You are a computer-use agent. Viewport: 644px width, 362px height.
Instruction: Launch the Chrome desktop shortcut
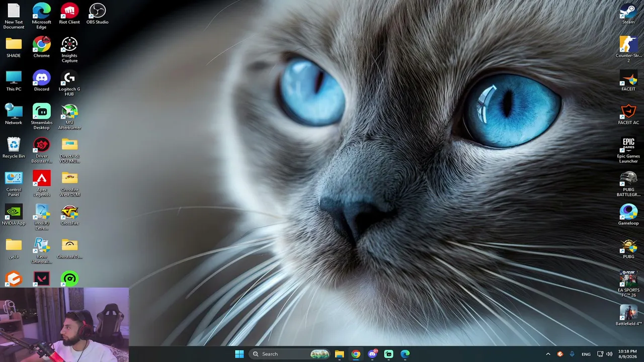pos(41,47)
